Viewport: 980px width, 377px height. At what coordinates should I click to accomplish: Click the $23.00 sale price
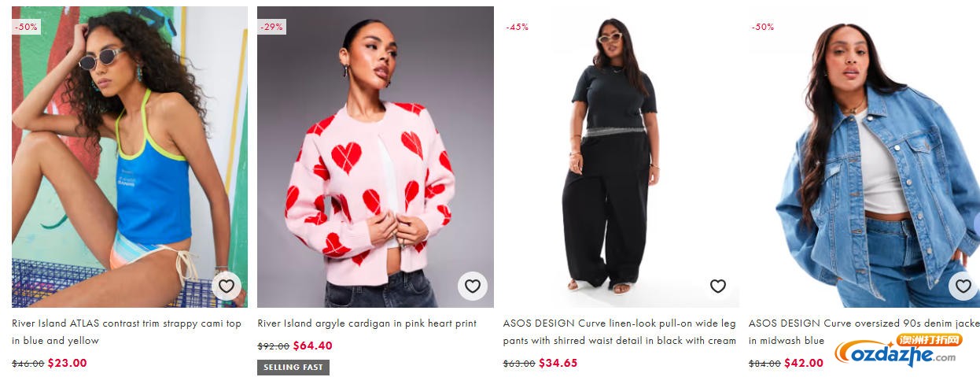pyautogui.click(x=67, y=363)
